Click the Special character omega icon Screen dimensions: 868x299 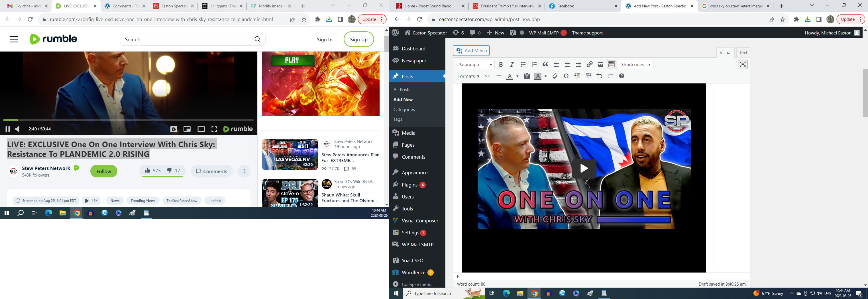point(566,76)
